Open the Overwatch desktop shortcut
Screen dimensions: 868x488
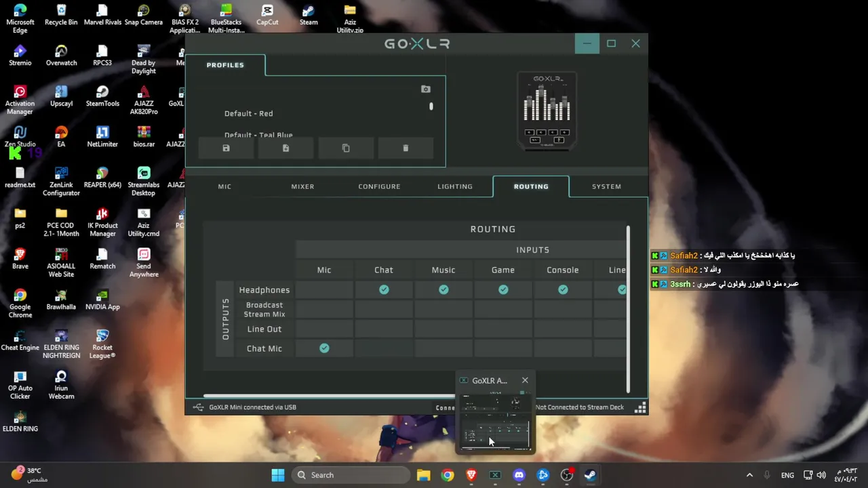point(61,56)
